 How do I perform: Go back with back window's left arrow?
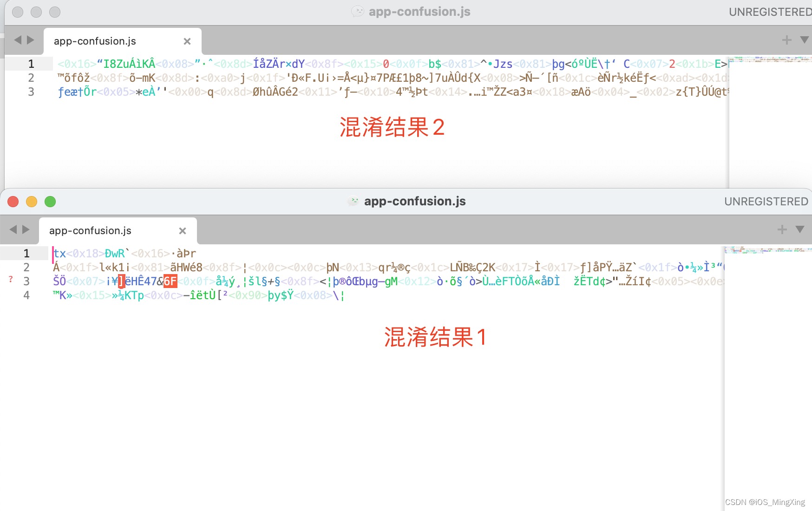[18, 40]
